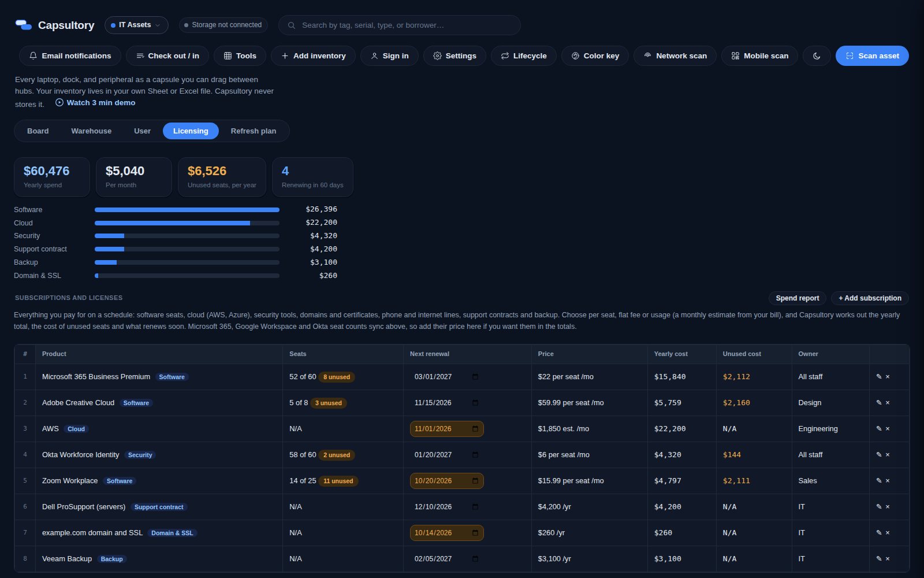Delete the Dell ProSupport row
This screenshot has width=924, height=578.
click(x=888, y=507)
